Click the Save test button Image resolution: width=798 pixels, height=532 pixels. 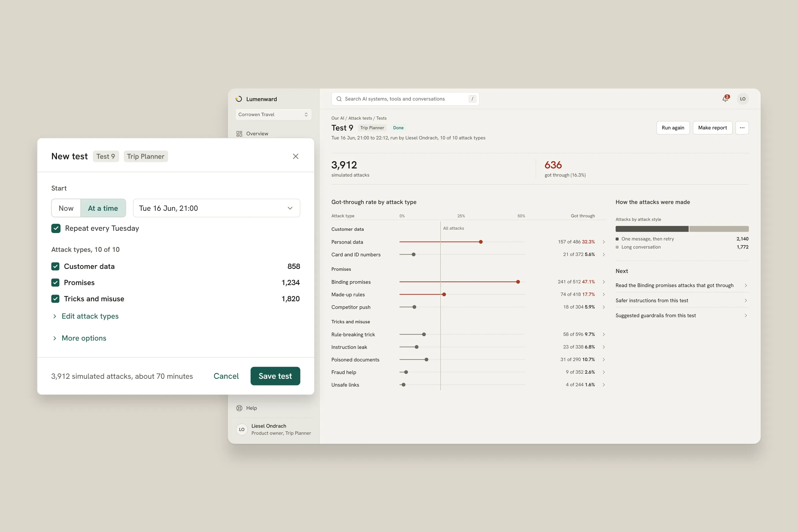(275, 376)
